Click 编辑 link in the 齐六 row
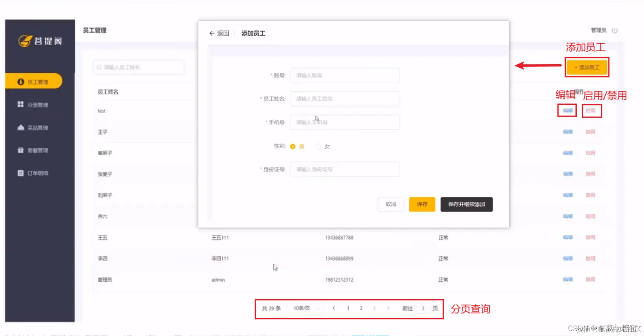Image resolution: width=644 pixels, height=336 pixels. tap(567, 216)
